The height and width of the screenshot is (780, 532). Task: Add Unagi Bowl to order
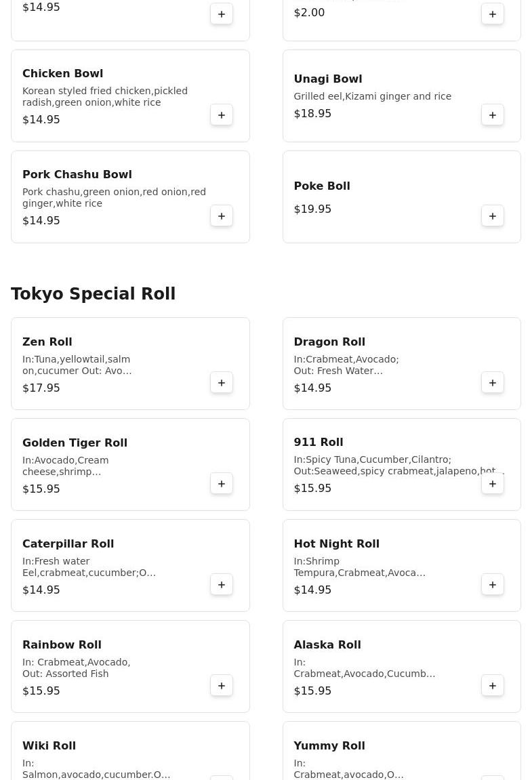(493, 115)
